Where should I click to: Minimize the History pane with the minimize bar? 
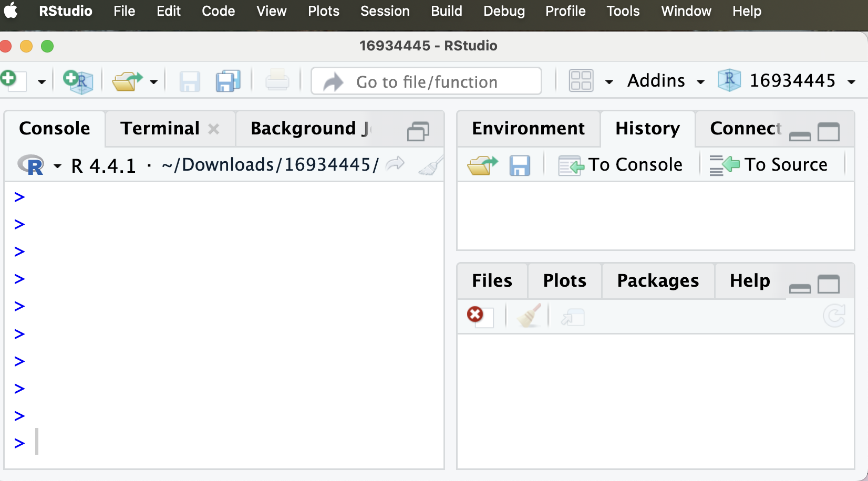coord(799,136)
